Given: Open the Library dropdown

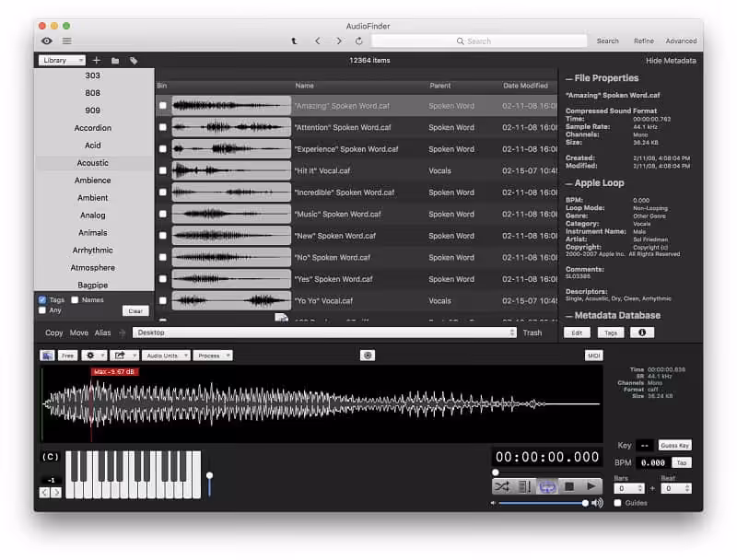Looking at the screenshot, I should pyautogui.click(x=62, y=60).
